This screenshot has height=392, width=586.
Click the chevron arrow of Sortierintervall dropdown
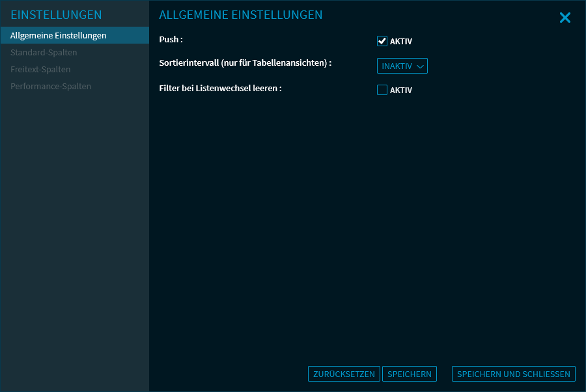420,66
